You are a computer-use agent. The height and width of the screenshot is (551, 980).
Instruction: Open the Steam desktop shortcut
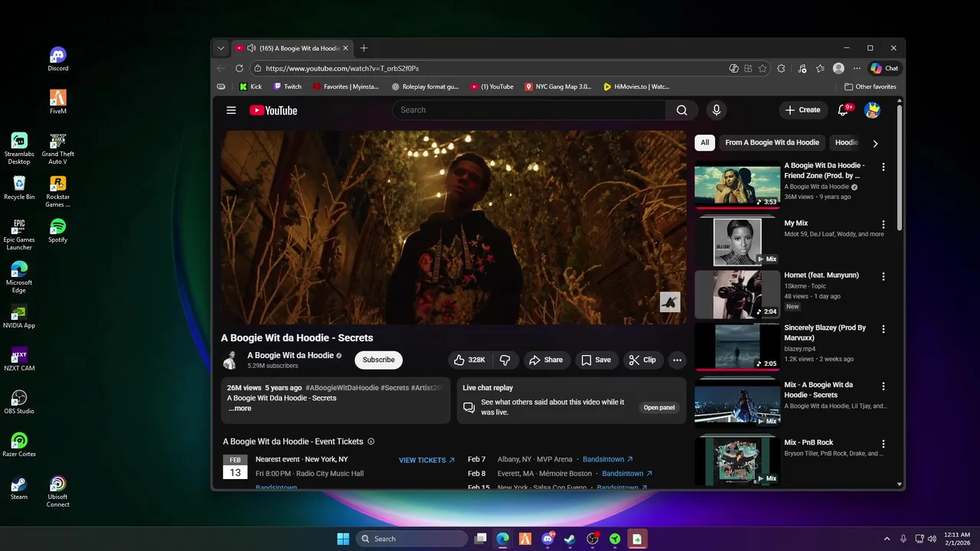click(x=19, y=487)
